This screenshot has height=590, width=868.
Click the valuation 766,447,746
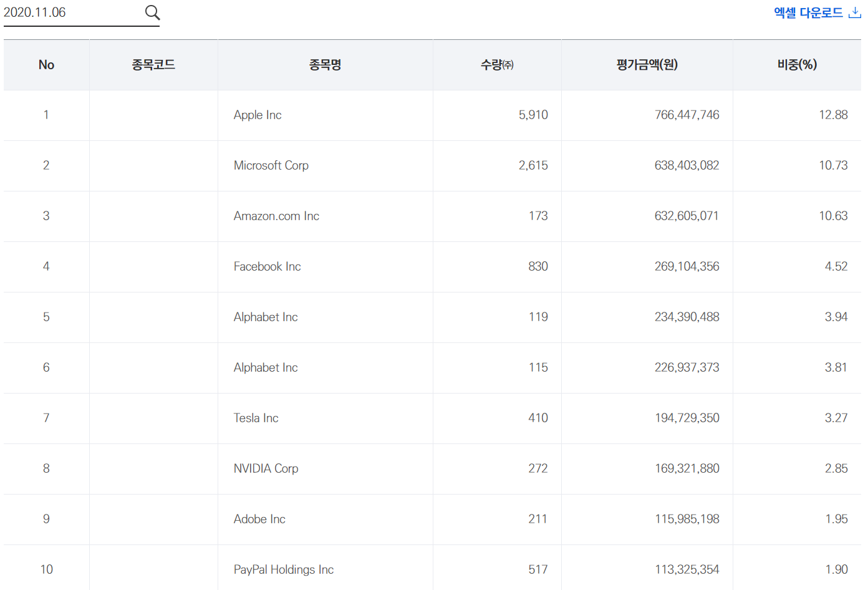[x=687, y=115]
